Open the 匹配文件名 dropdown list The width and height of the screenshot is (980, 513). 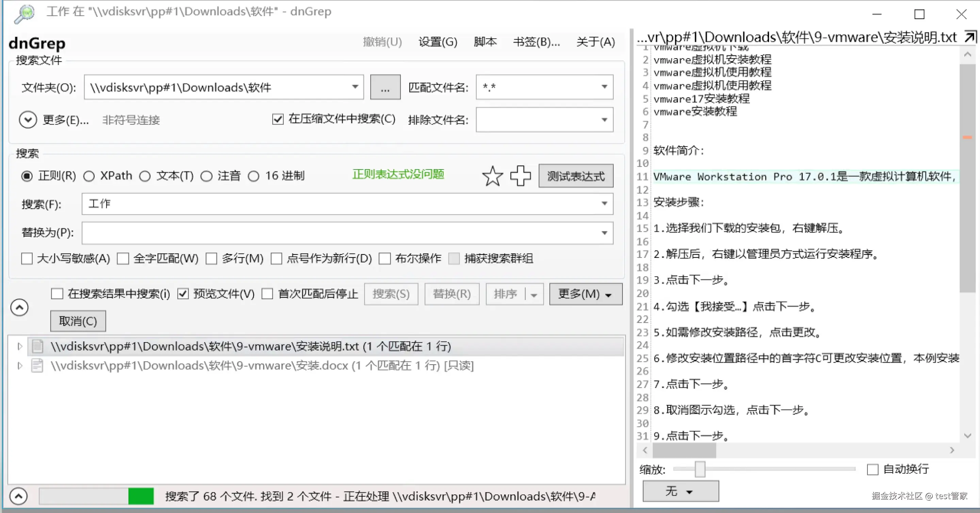604,87
